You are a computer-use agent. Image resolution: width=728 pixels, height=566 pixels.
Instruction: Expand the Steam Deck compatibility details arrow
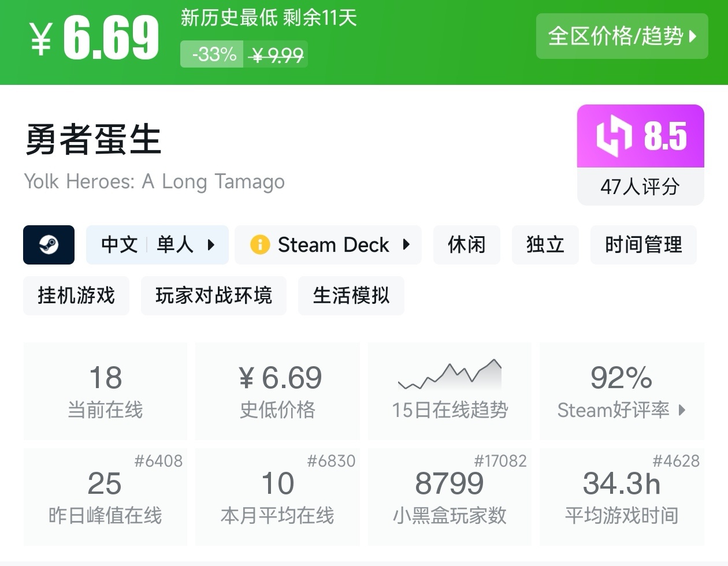406,245
